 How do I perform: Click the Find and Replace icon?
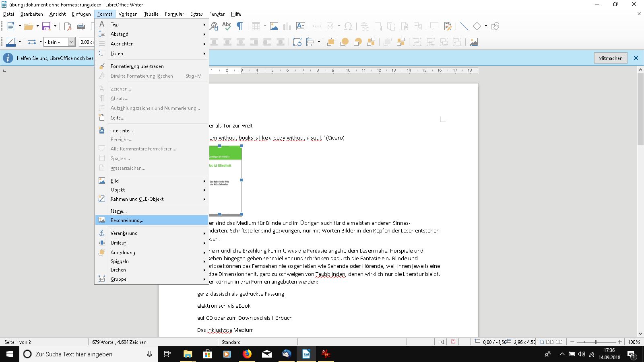pyautogui.click(x=215, y=27)
